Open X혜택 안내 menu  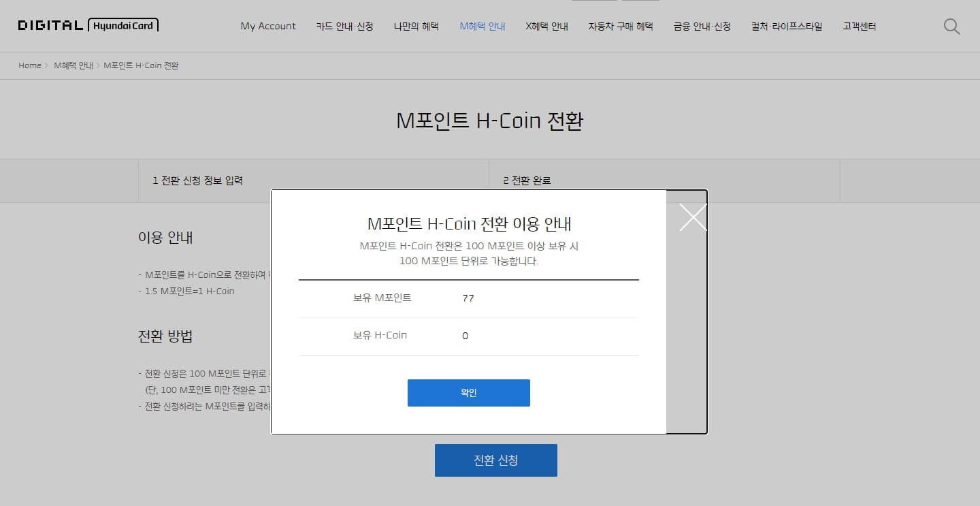pos(547,27)
